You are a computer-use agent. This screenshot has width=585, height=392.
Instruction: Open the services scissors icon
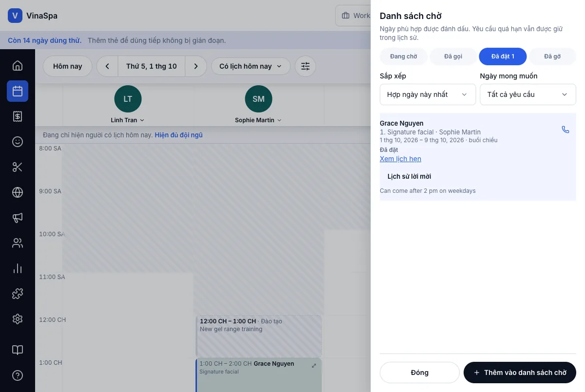tap(18, 167)
